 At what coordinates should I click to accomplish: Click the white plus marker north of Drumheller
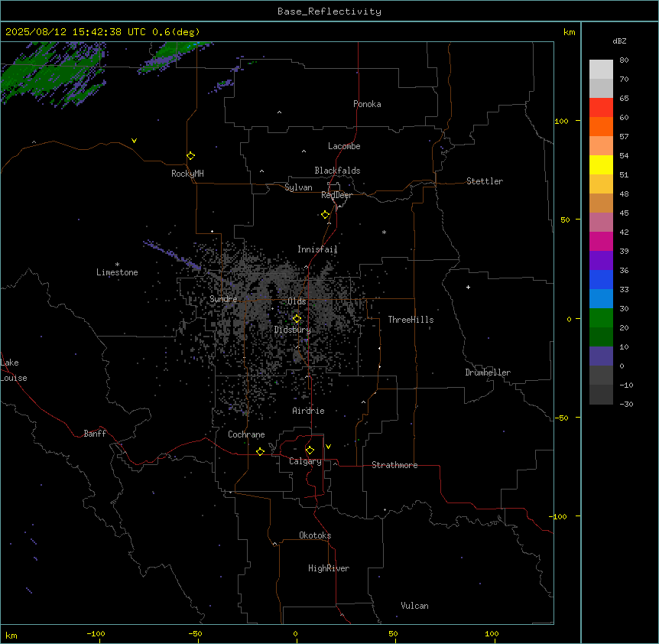pos(468,287)
